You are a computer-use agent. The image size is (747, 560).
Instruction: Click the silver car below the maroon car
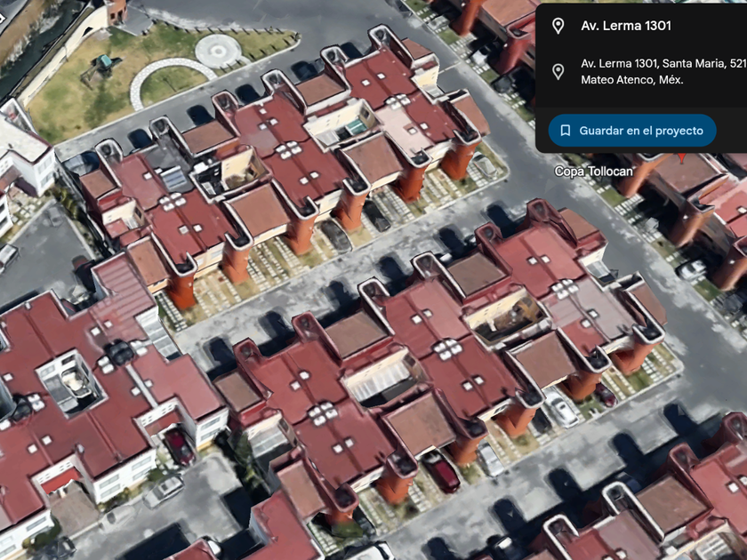164,492
